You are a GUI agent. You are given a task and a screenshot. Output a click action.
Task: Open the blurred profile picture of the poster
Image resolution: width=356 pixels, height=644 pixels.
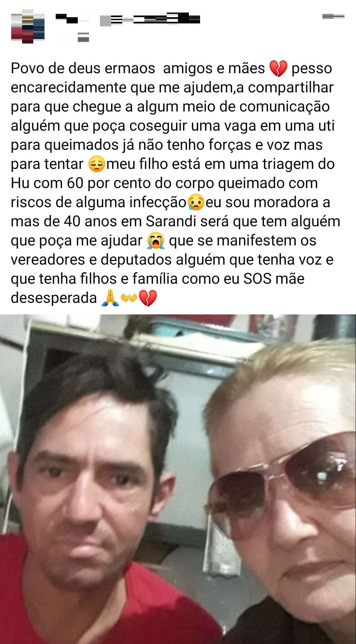(28, 26)
